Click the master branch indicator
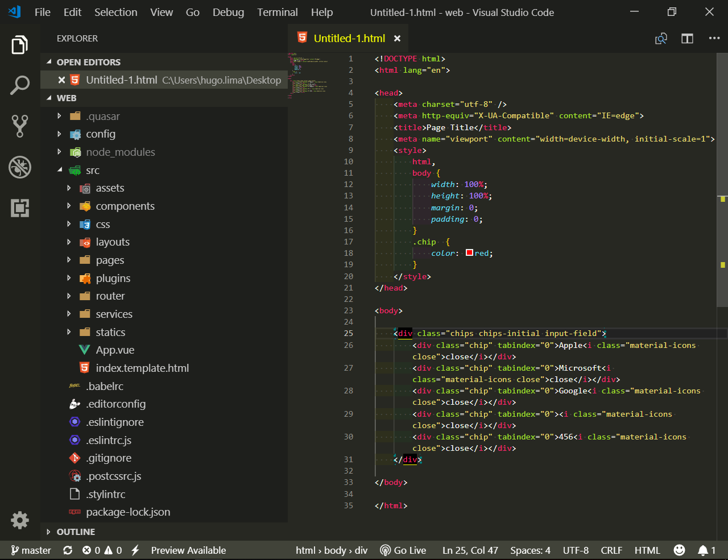This screenshot has height=560, width=728. pyautogui.click(x=31, y=550)
